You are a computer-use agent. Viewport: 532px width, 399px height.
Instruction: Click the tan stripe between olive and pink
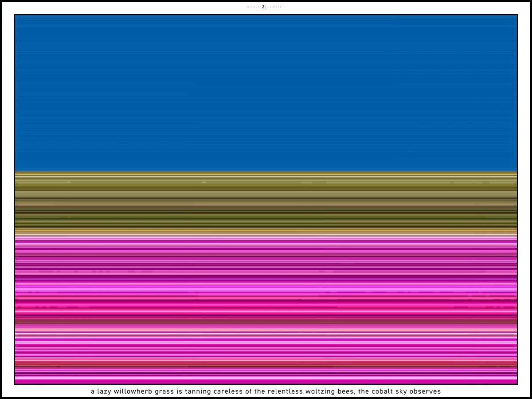point(266,231)
